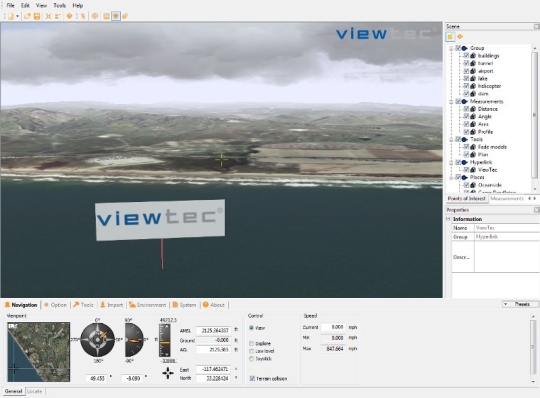Open the Navigation tab
Viewport: 540px width, 398px height.
[x=21, y=305]
